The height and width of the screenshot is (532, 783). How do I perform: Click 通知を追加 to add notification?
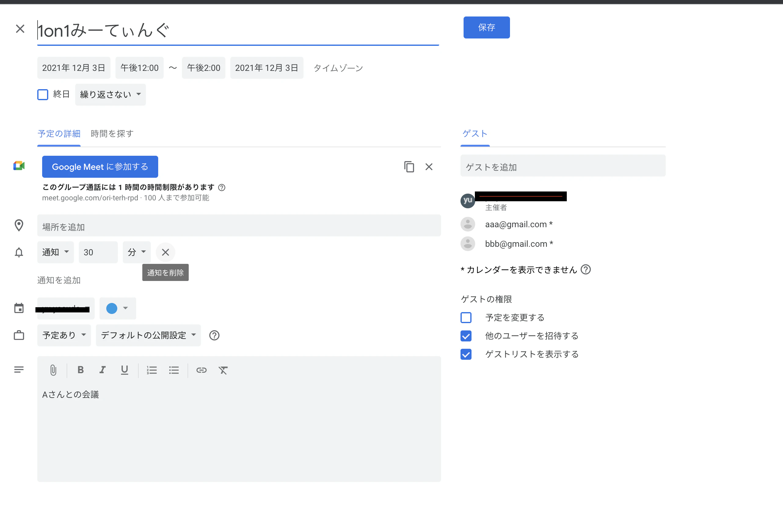[59, 280]
